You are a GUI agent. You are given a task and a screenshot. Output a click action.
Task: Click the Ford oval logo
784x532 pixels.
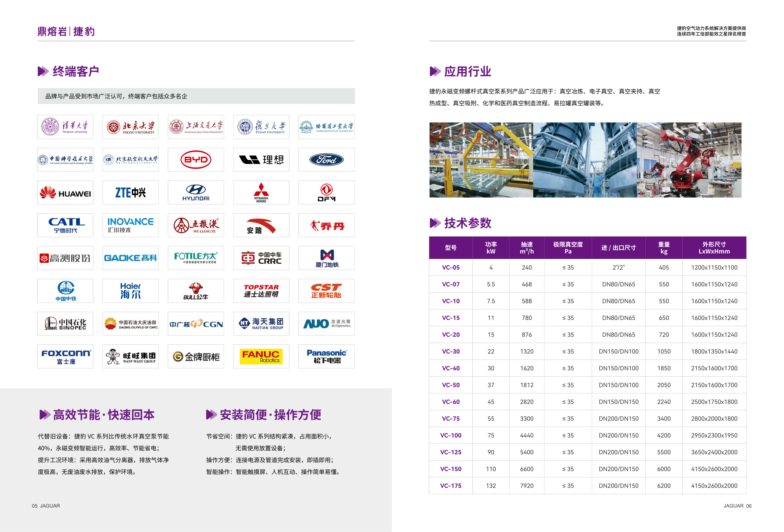[326, 160]
